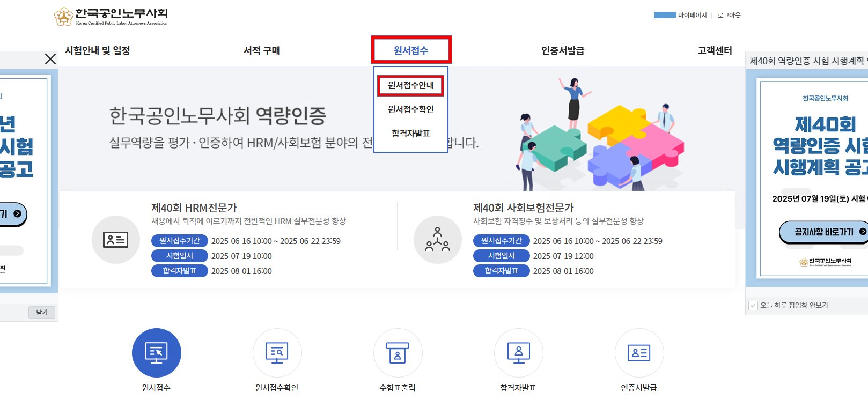This screenshot has width=868, height=407.
Task: Click the HRM전문가 ID card icon
Action: (116, 240)
